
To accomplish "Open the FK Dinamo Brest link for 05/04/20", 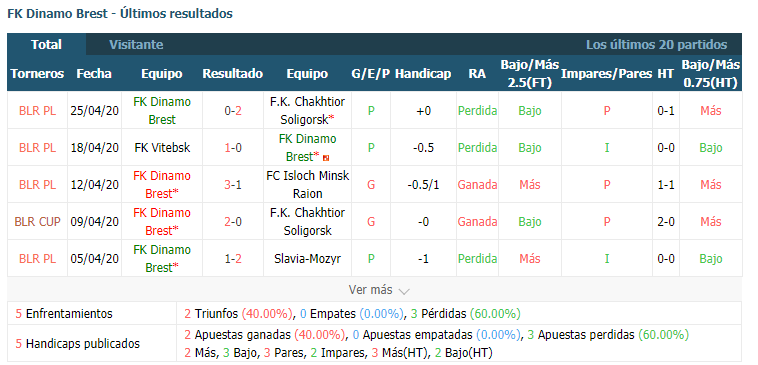I will (162, 259).
